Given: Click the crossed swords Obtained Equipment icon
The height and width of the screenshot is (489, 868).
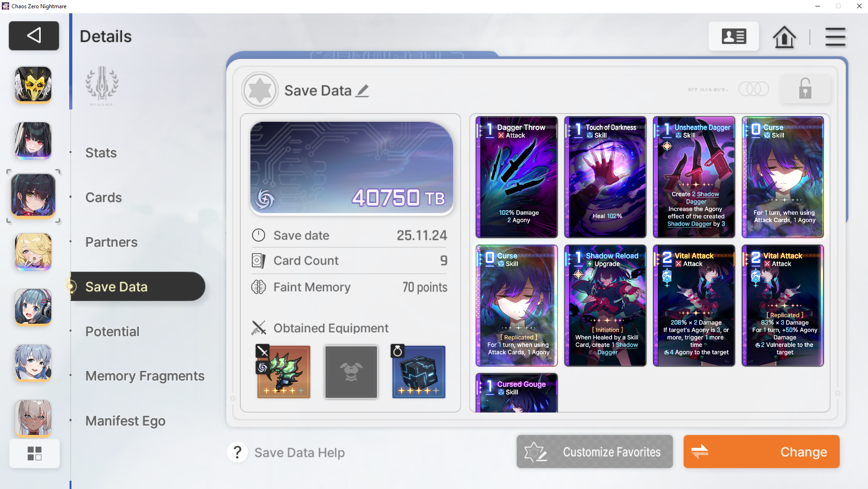Looking at the screenshot, I should click(259, 328).
